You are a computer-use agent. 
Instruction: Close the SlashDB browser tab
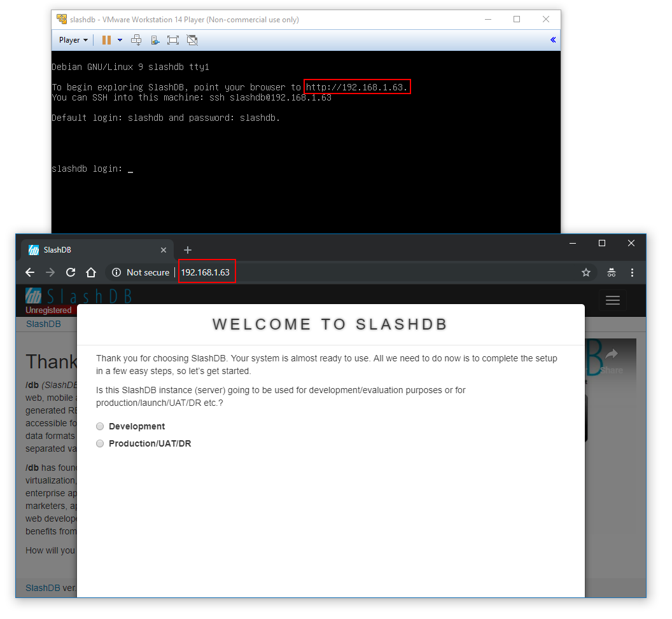pos(164,250)
